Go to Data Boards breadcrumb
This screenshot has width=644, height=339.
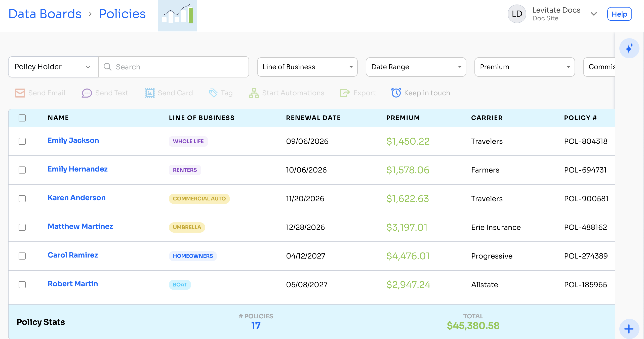pyautogui.click(x=45, y=14)
